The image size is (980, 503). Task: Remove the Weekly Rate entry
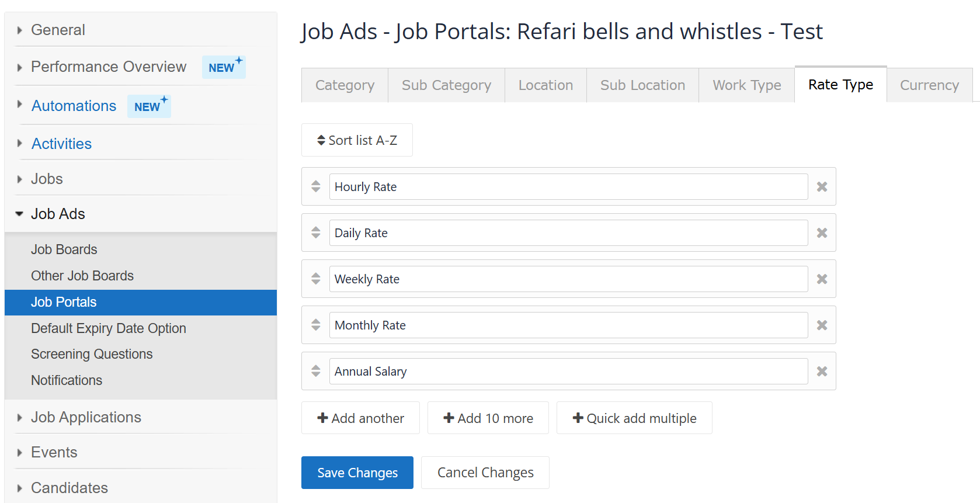pos(822,279)
